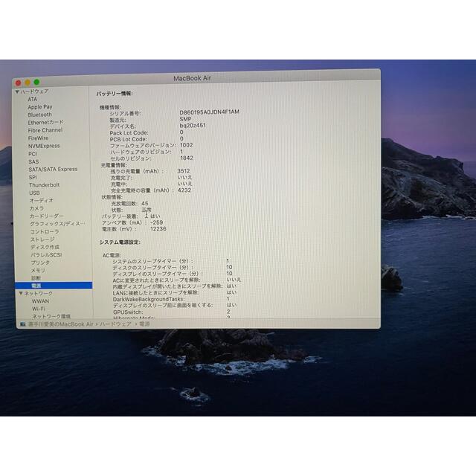Select 診断 in the sidebar
Screen dimensions: 476x476
click(x=36, y=278)
